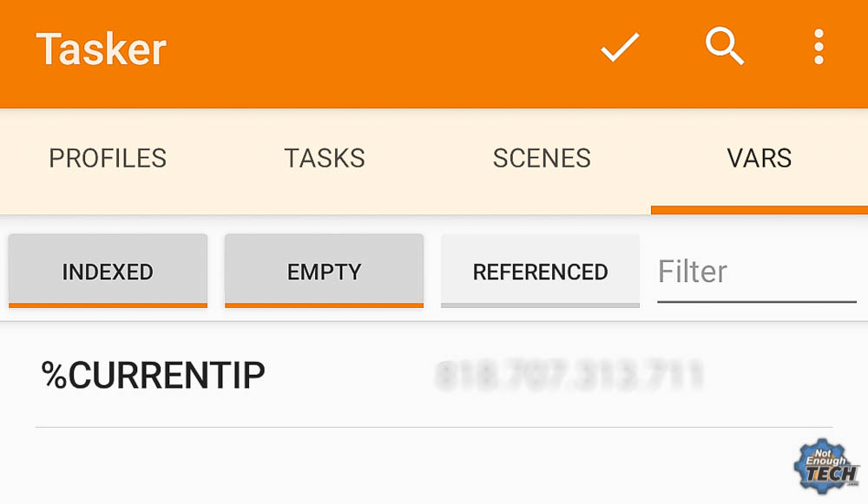Tap the checkmark apply icon
This screenshot has height=504, width=868.
point(620,48)
